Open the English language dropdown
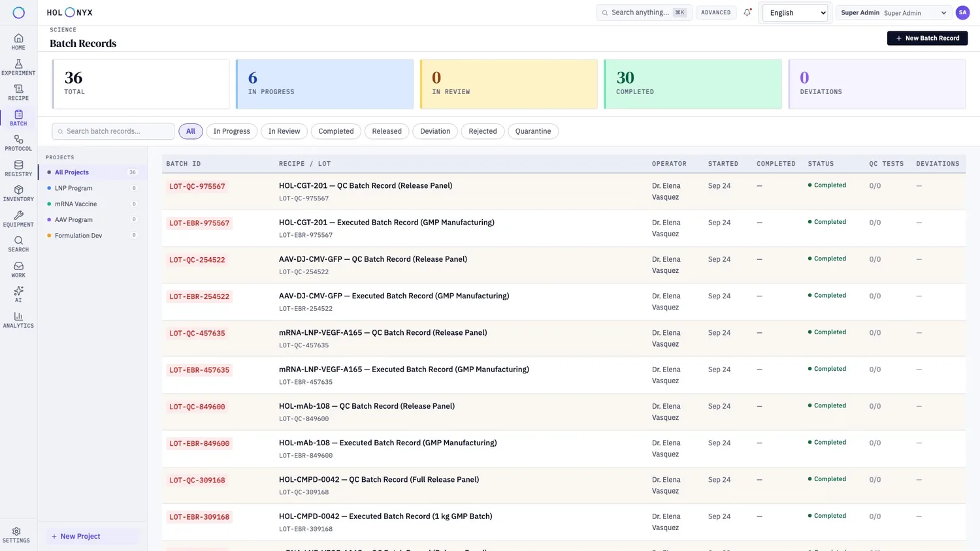The image size is (980, 551). coord(795,12)
